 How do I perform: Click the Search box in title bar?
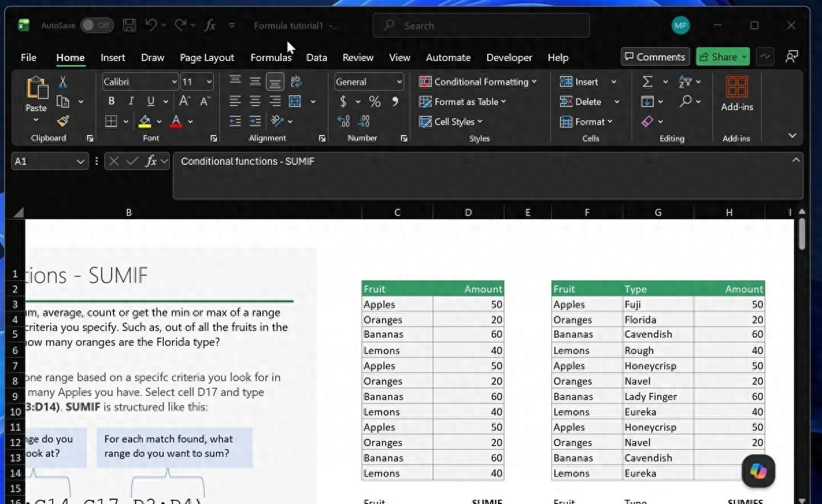(481, 25)
